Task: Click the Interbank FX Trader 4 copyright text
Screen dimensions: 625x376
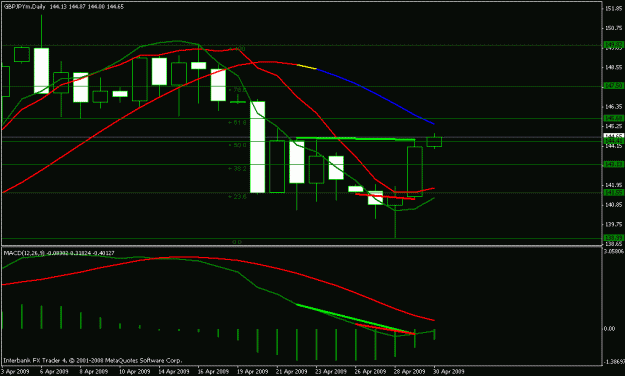Action: [92, 360]
